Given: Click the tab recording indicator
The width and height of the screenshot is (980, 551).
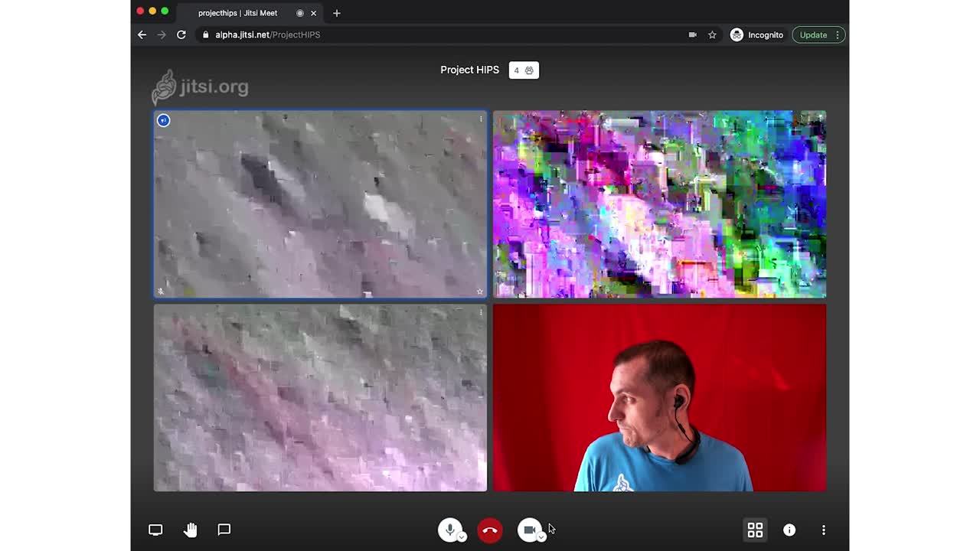Looking at the screenshot, I should click(x=300, y=13).
